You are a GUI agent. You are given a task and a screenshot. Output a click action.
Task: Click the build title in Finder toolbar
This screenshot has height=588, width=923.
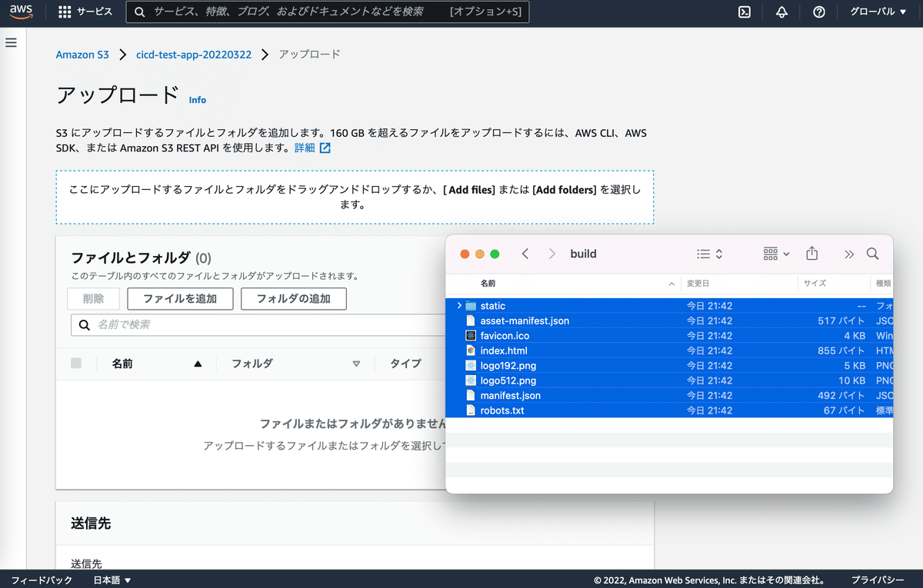pyautogui.click(x=583, y=254)
